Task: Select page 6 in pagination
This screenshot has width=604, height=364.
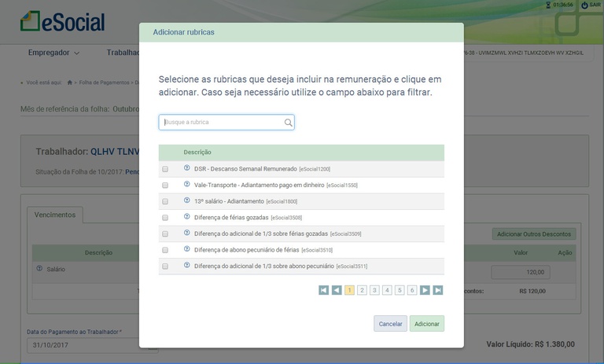Action: click(x=412, y=290)
